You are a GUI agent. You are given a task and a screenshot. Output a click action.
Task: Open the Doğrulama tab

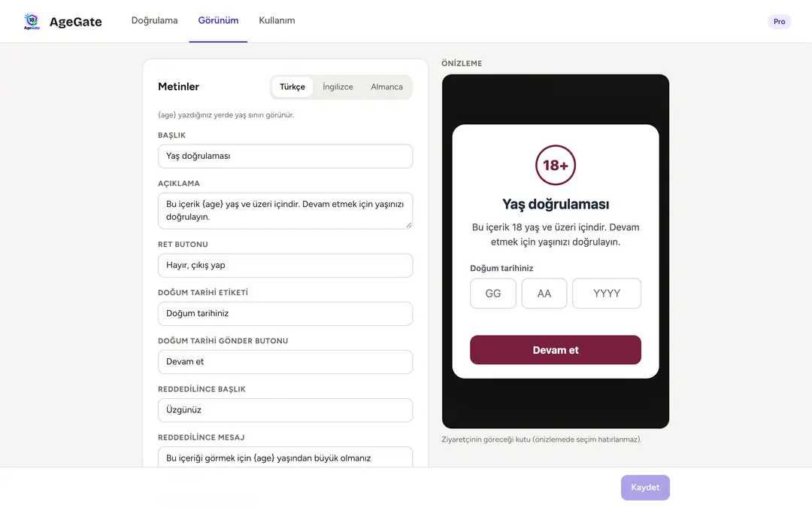pos(154,20)
